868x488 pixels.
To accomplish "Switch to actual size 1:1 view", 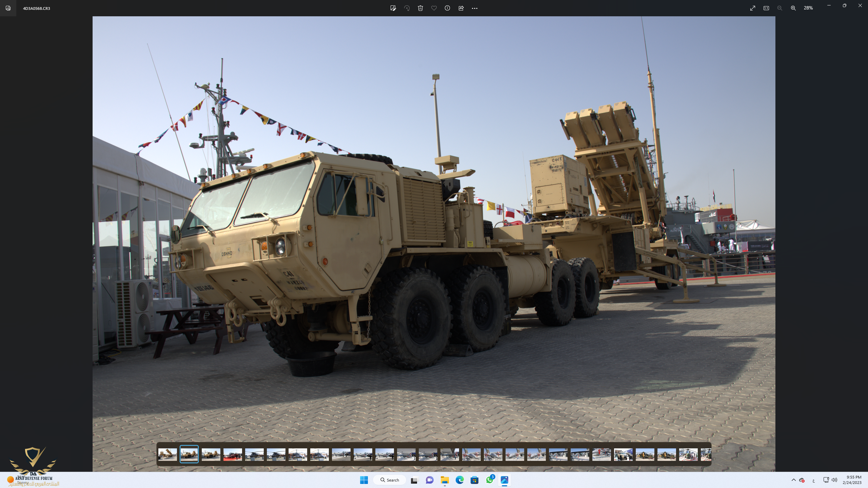I will (766, 8).
